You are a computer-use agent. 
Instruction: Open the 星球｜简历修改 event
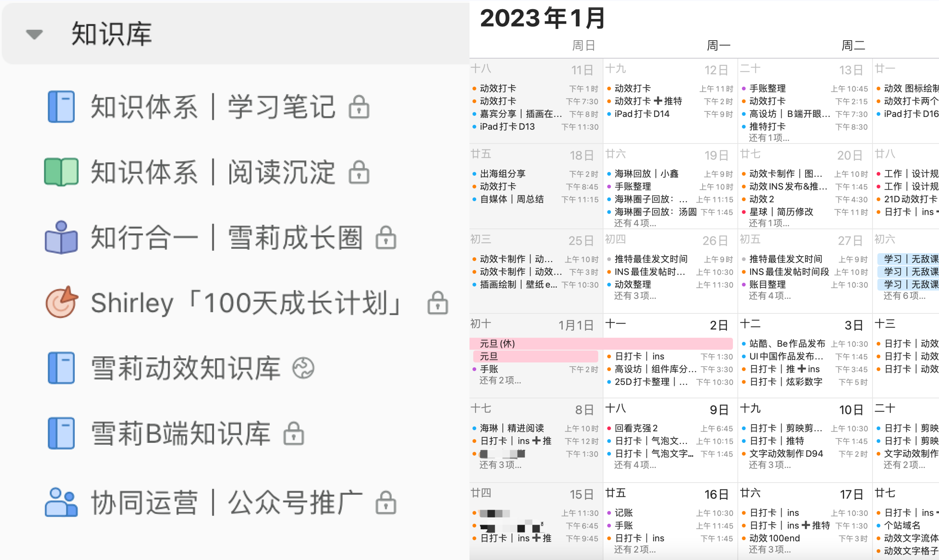(x=805, y=212)
